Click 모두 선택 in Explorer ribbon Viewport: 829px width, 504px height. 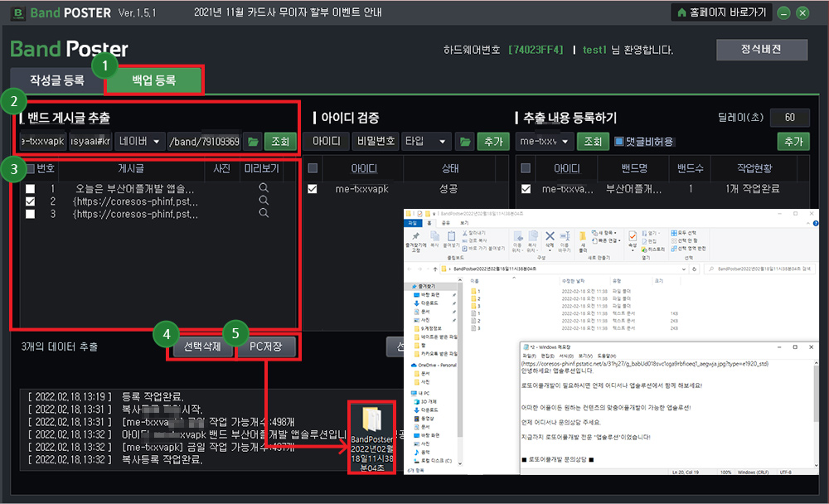coord(684,233)
